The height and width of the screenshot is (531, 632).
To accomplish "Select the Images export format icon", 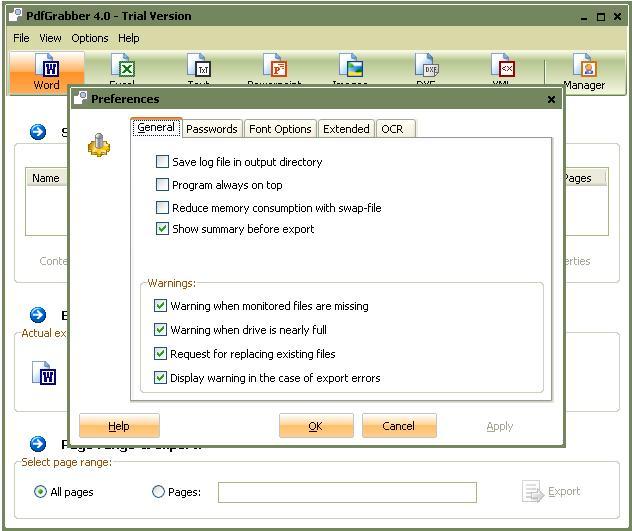I will click(351, 66).
